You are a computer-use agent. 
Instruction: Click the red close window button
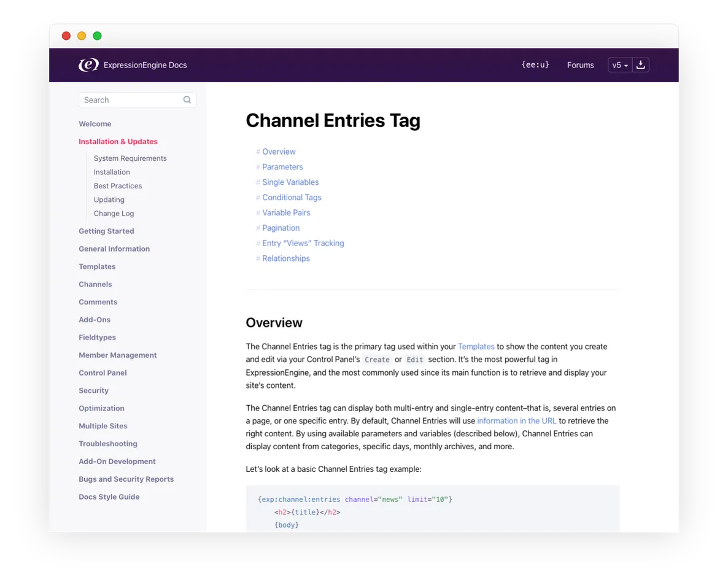click(x=66, y=36)
